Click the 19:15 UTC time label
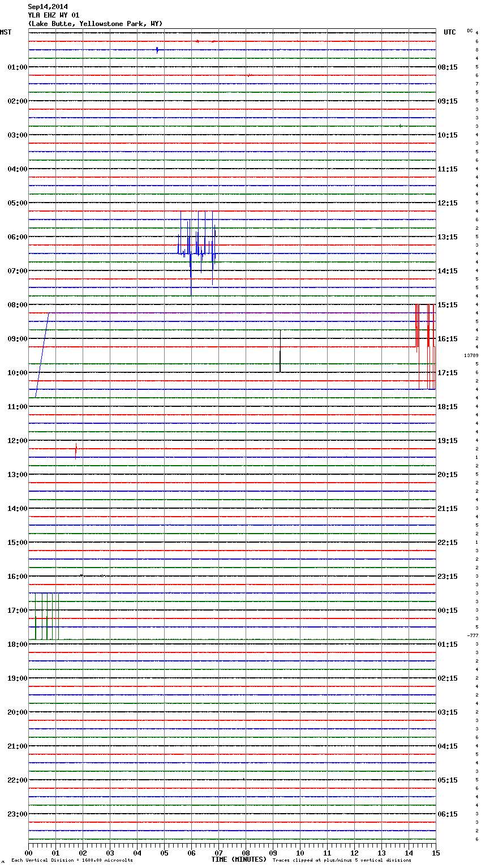The height and width of the screenshot is (868, 481). tap(448, 441)
